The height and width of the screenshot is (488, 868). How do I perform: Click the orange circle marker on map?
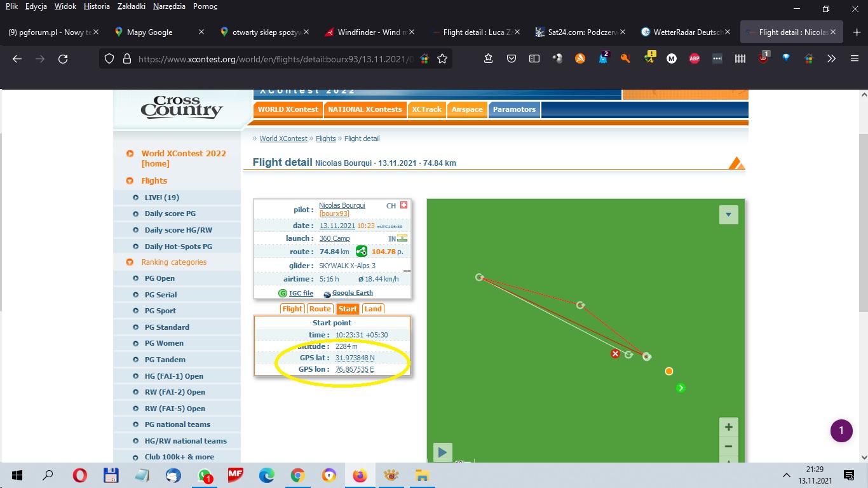[669, 371]
